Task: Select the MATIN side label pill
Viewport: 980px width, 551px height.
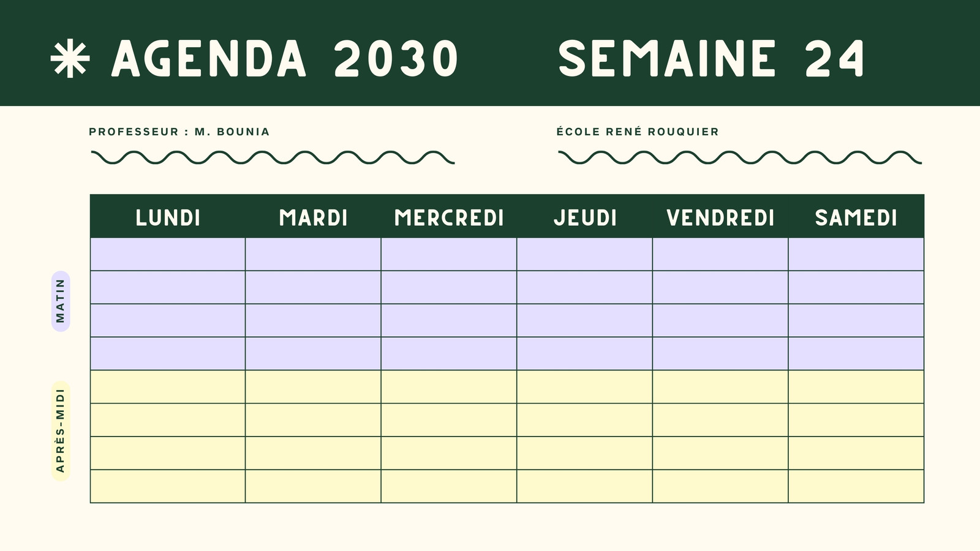Action: point(61,301)
